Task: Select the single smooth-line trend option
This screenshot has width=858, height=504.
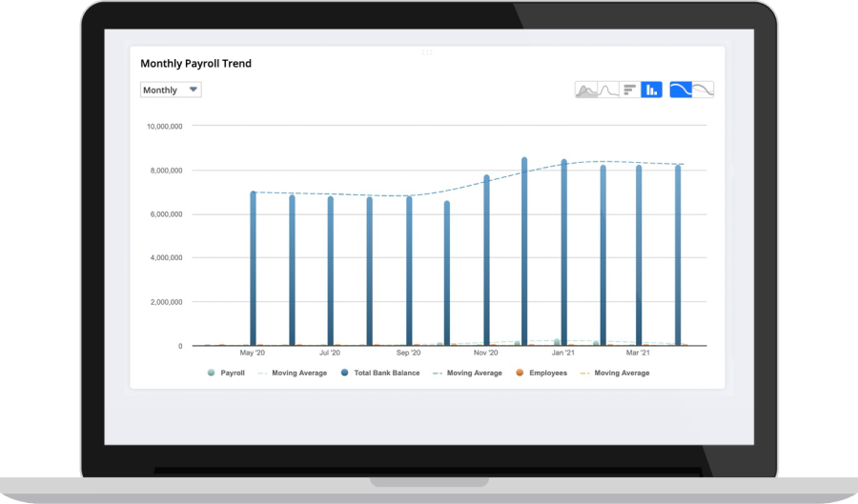Action: pos(681,90)
